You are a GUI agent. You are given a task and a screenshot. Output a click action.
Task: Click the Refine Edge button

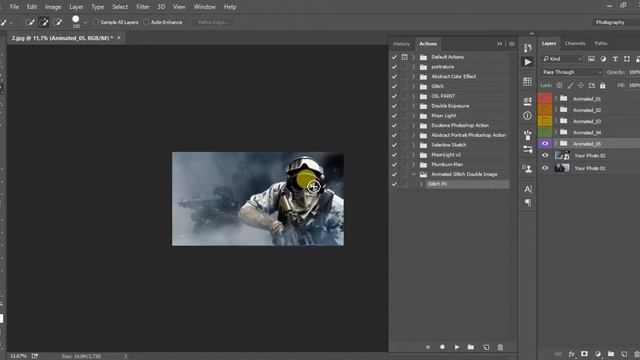tap(213, 22)
